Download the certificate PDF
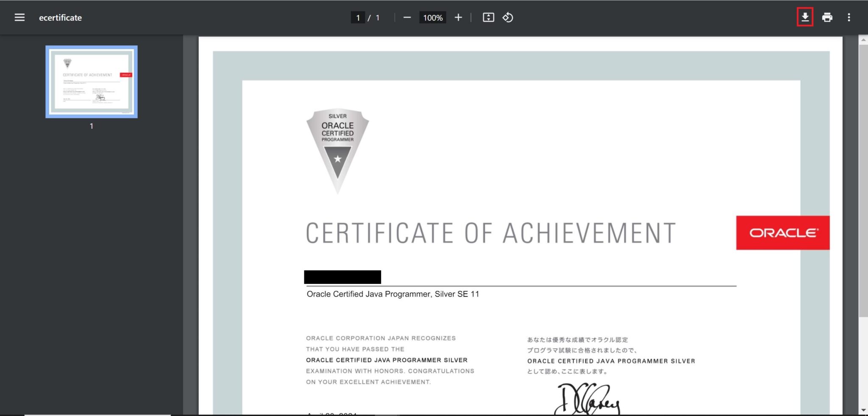The height and width of the screenshot is (416, 868). pyautogui.click(x=804, y=17)
